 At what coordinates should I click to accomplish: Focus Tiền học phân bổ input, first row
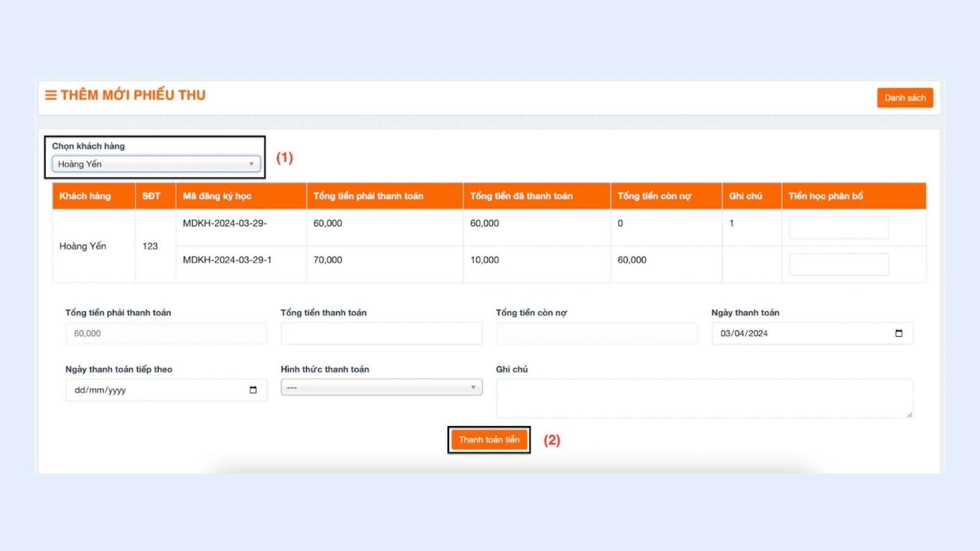coord(839,228)
